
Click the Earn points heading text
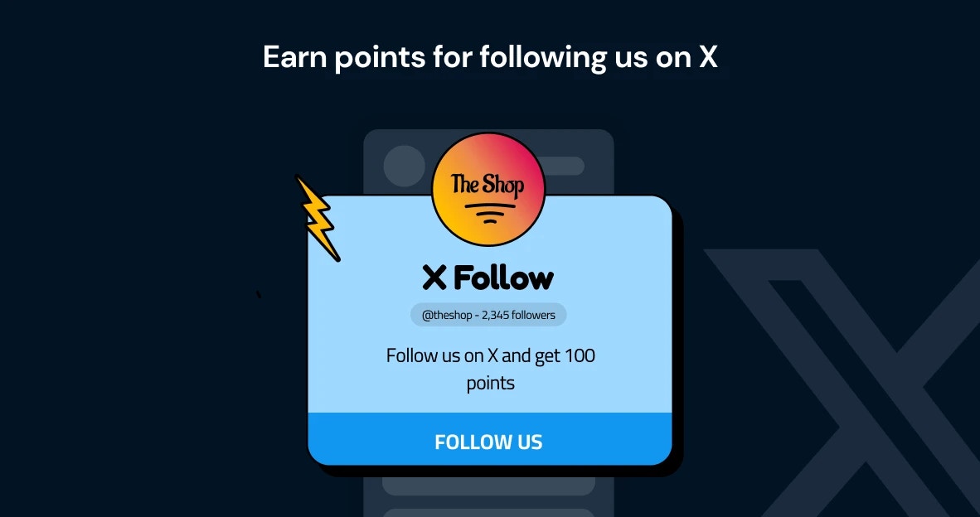490,57
